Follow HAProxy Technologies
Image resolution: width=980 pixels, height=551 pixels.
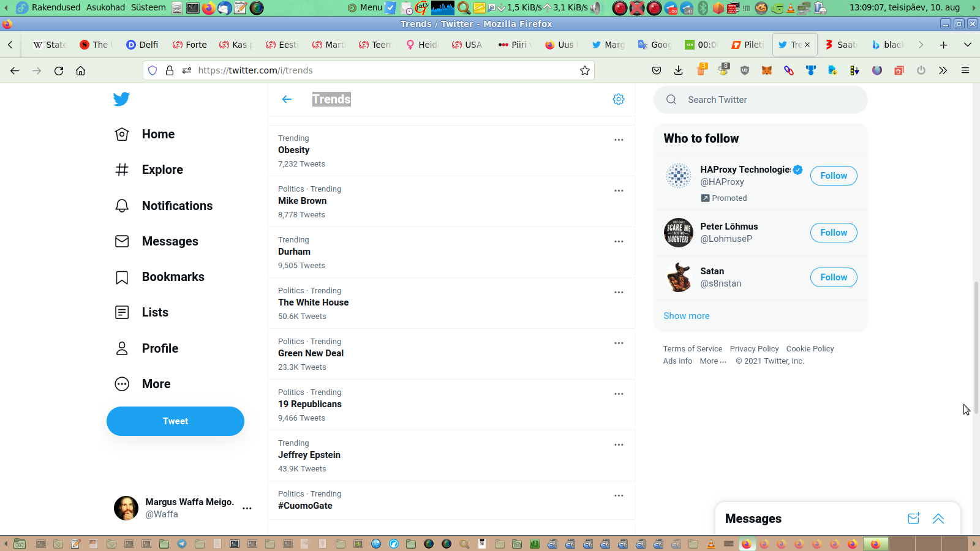tap(834, 176)
